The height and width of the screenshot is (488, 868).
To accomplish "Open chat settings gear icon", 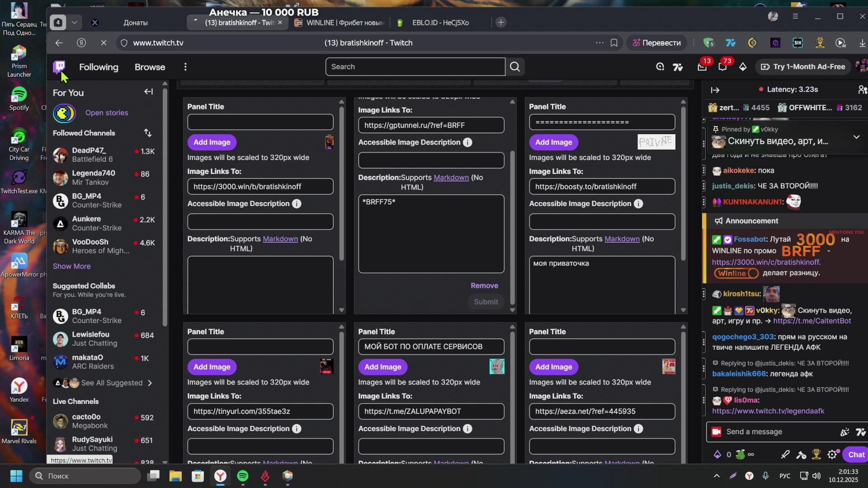I will point(832,455).
